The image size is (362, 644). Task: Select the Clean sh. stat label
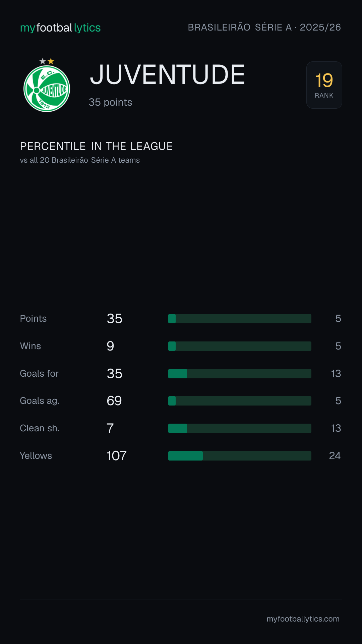[40, 428]
